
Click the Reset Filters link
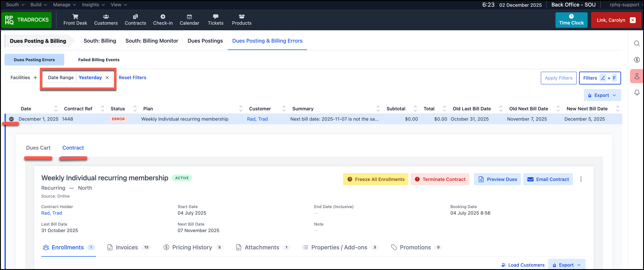[x=132, y=78]
